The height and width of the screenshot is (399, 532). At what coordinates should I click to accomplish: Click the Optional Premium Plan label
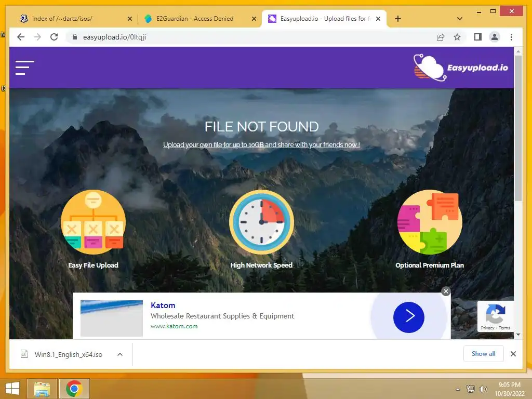(430, 265)
